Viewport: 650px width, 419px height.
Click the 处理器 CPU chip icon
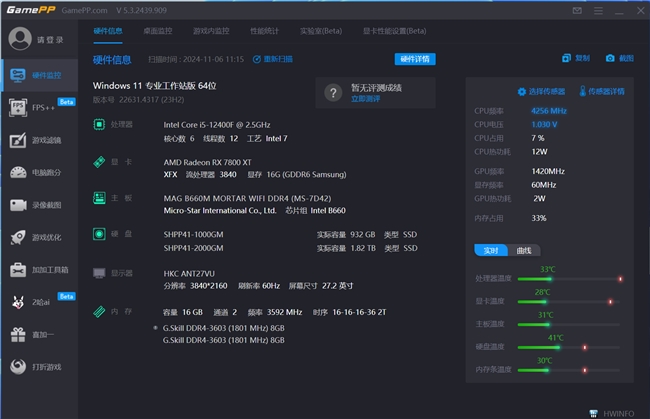click(99, 124)
